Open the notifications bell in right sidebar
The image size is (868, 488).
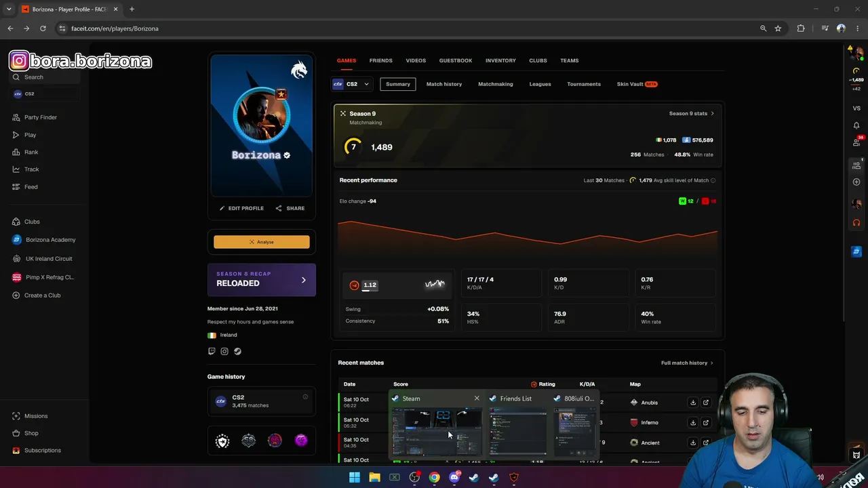click(856, 125)
